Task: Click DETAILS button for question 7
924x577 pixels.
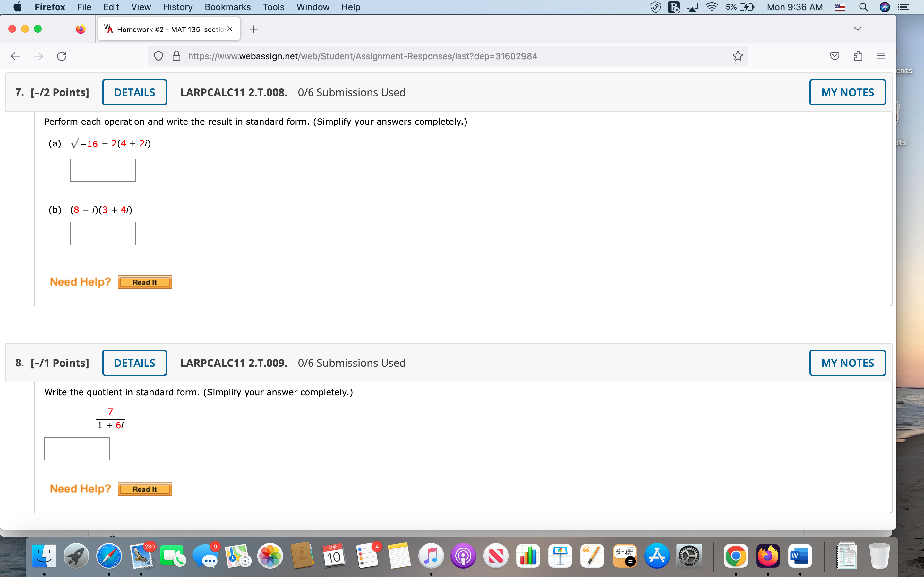Action: [134, 92]
